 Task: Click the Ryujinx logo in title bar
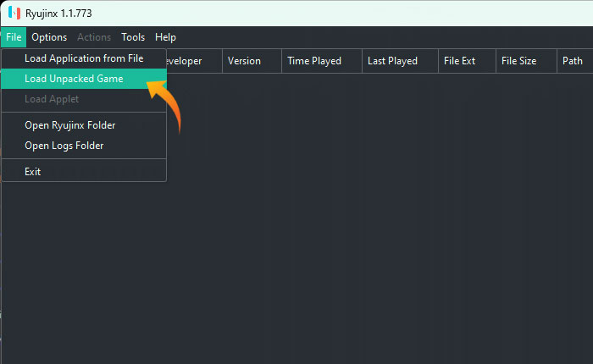[x=13, y=14]
